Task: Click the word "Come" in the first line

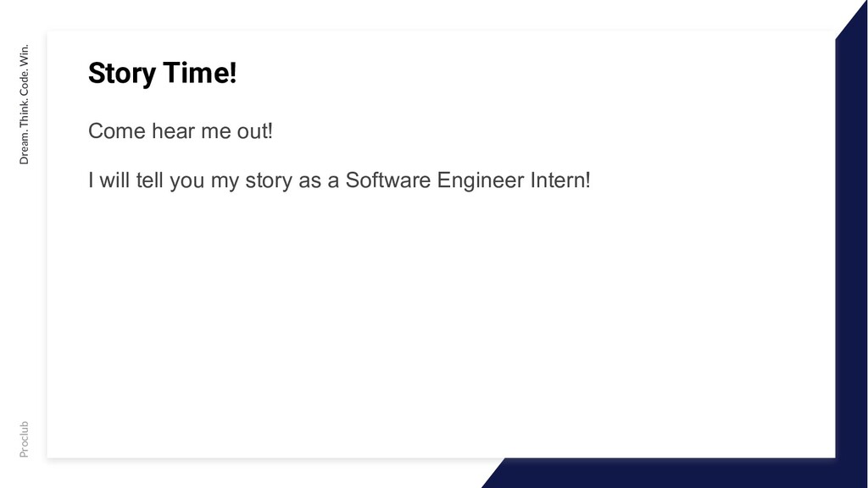Action: tap(117, 131)
